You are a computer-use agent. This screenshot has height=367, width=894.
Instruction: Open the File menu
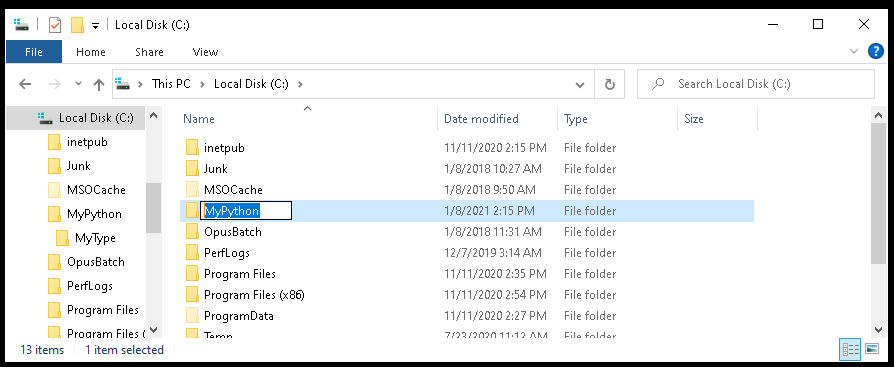[34, 52]
